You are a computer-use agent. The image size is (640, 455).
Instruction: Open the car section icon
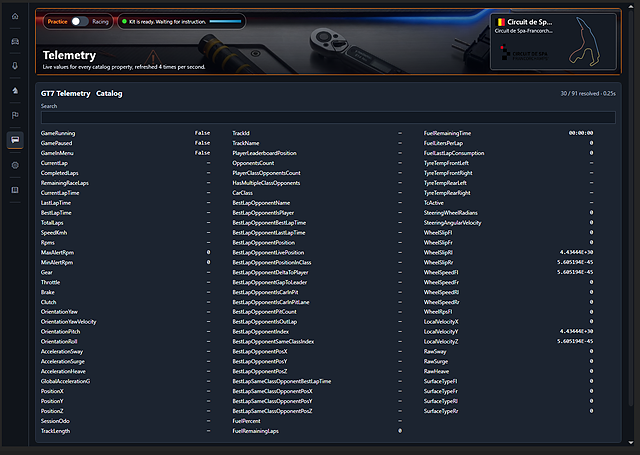point(15,41)
